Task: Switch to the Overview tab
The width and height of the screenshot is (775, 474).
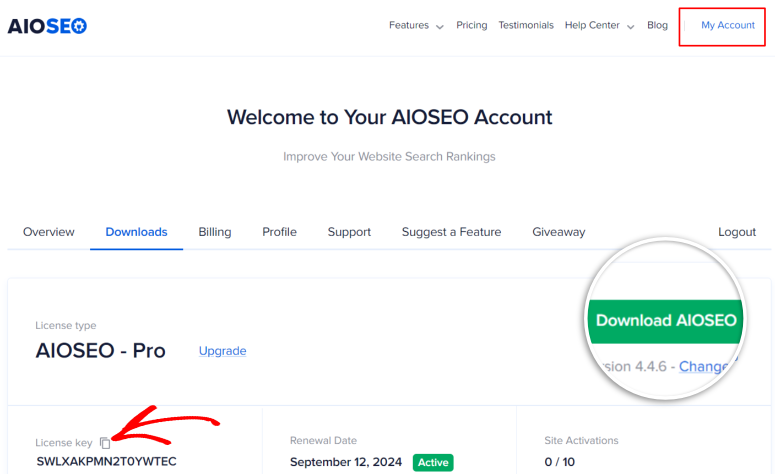Action: 48,232
